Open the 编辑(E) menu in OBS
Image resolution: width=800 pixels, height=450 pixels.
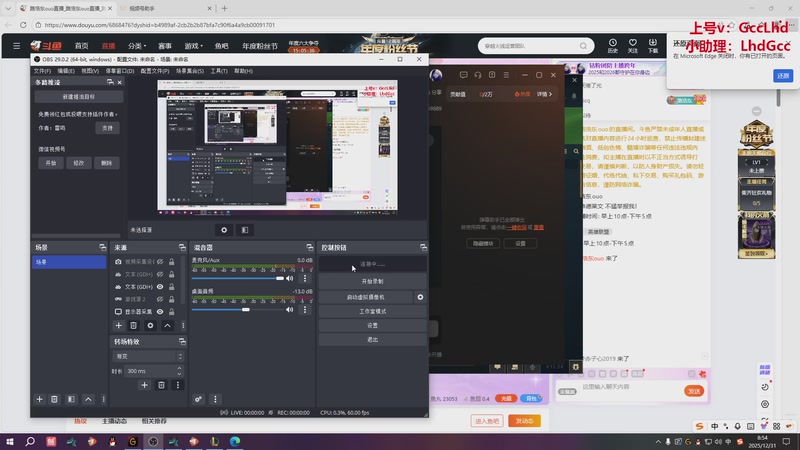click(66, 71)
